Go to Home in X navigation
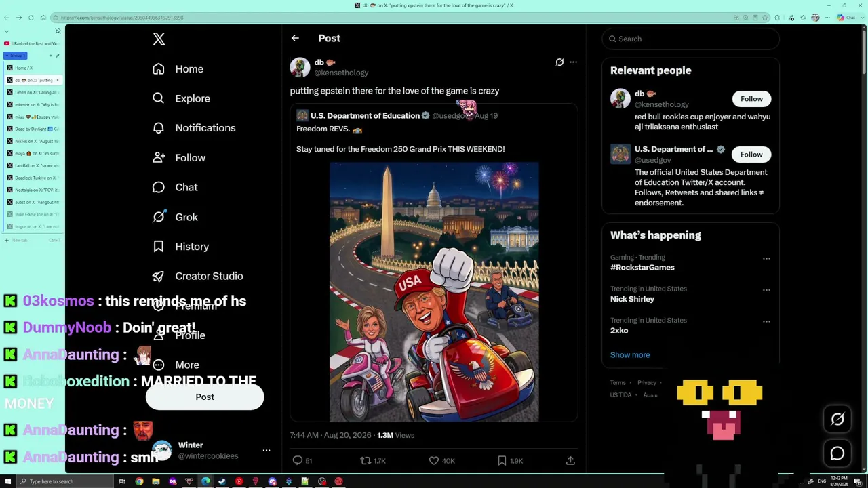Image resolution: width=868 pixels, height=488 pixels. (178, 69)
